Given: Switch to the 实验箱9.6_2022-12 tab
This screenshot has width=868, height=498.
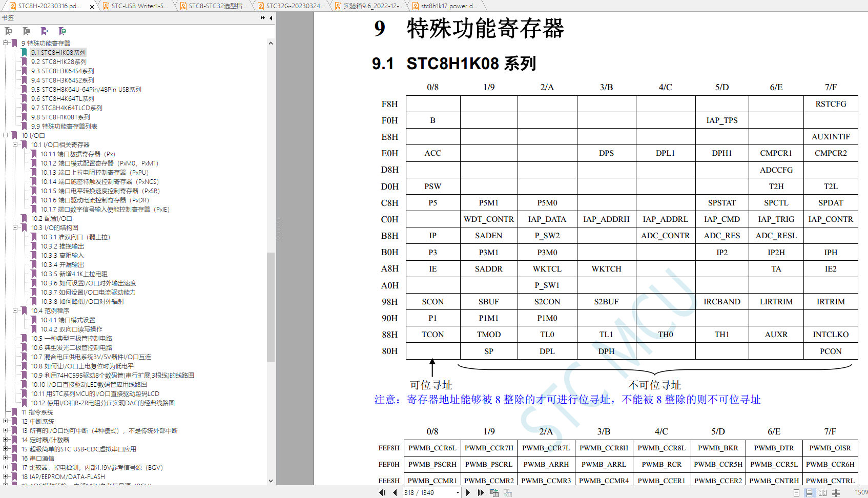Looking at the screenshot, I should coord(373,6).
